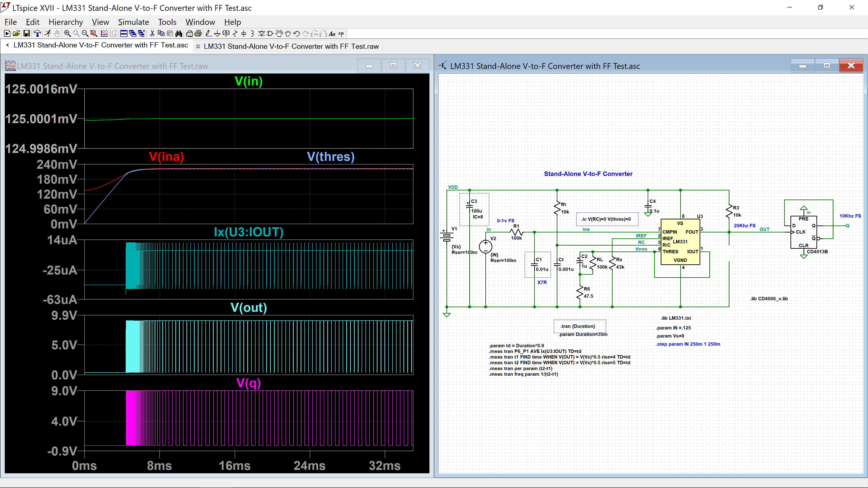This screenshot has width=868, height=488.
Task: Cascade windows using the toolbar icon
Action: click(142, 34)
